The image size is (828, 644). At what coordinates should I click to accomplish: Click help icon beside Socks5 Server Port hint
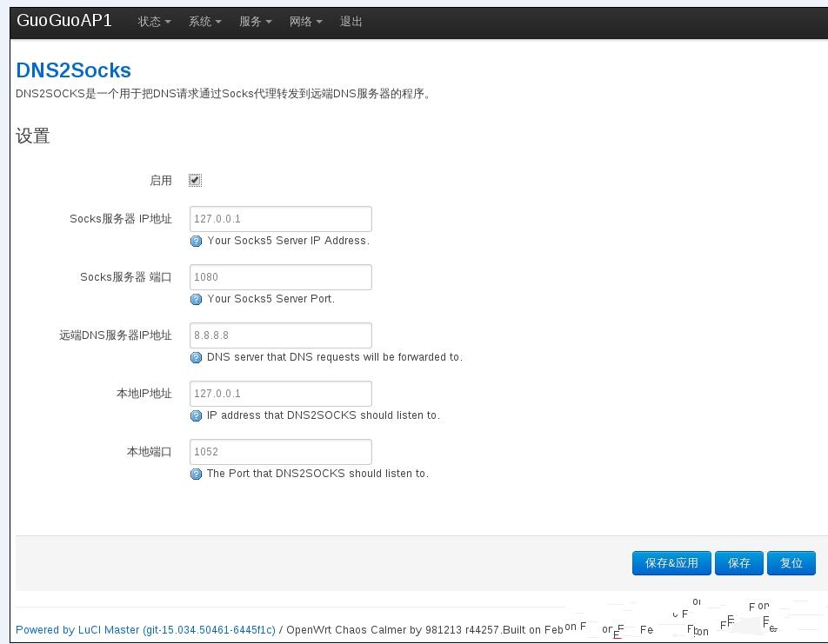coord(196,300)
